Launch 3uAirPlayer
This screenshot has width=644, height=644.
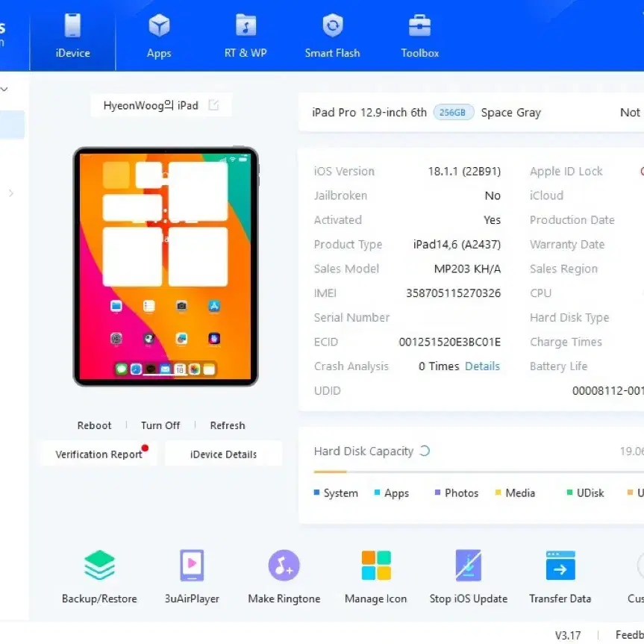[192, 577]
